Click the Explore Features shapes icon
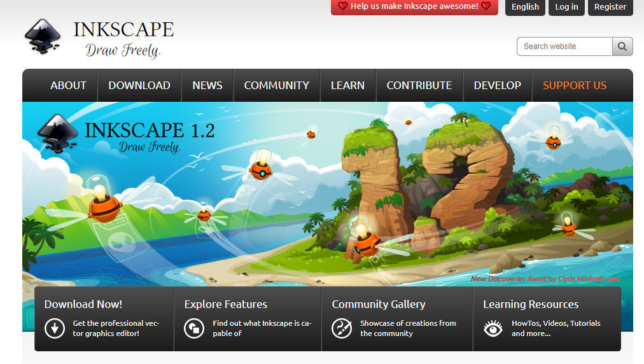 194,328
